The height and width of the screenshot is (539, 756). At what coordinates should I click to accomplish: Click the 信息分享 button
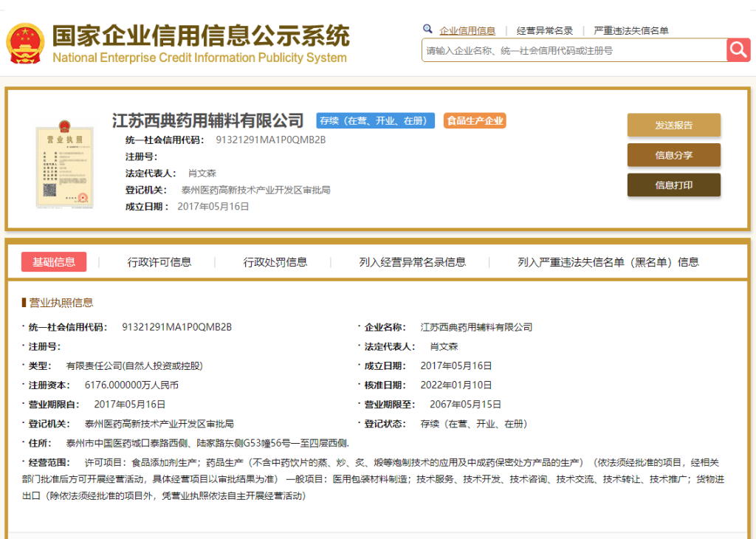[x=673, y=156]
